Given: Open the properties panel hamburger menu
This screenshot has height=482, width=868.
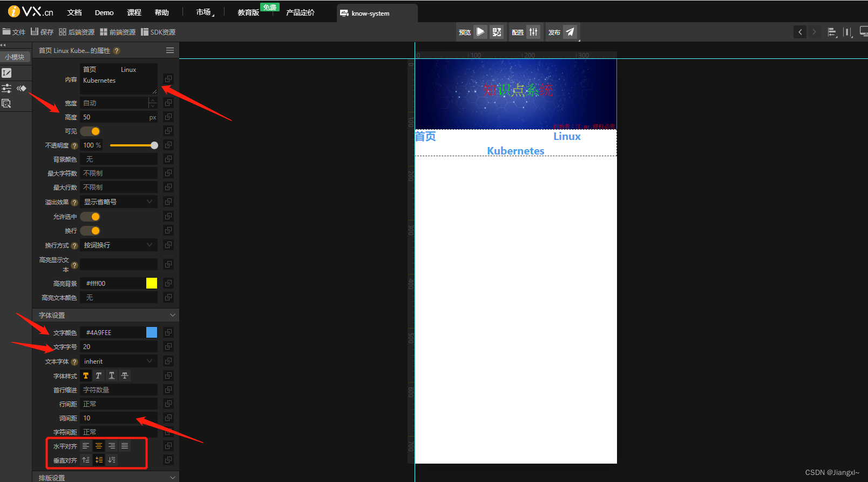Looking at the screenshot, I should [170, 50].
